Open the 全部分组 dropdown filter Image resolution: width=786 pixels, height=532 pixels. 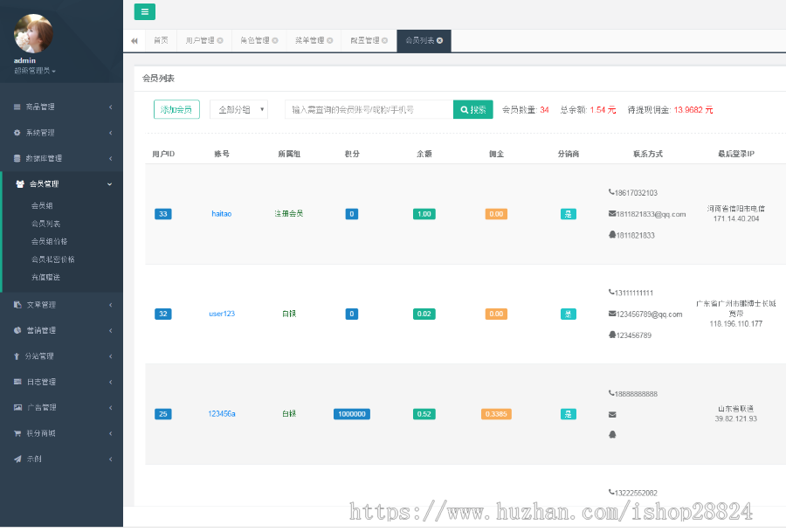[x=237, y=109]
